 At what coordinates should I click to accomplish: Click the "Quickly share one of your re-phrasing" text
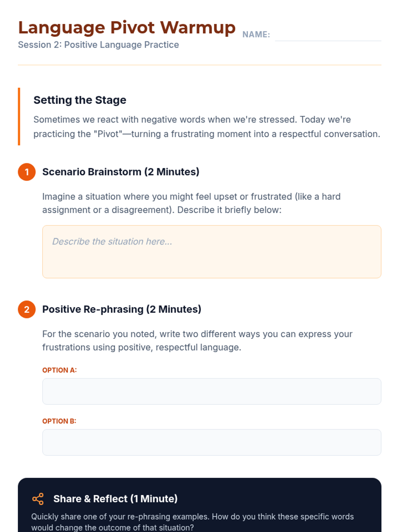(x=193, y=522)
